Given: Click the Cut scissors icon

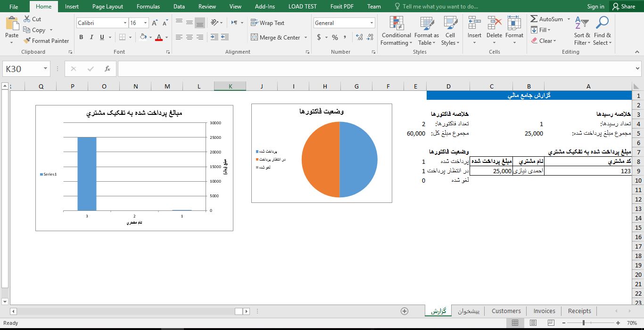Looking at the screenshot, I should click(x=27, y=19).
